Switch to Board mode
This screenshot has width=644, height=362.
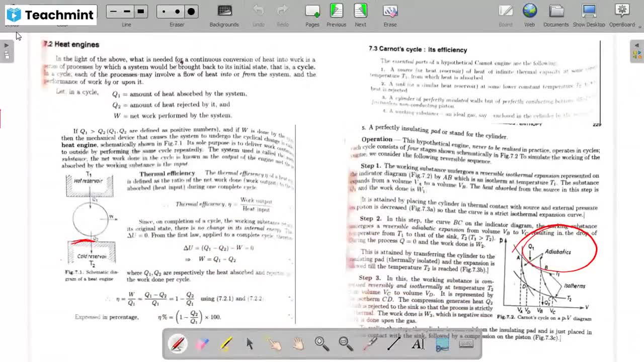pyautogui.click(x=506, y=16)
